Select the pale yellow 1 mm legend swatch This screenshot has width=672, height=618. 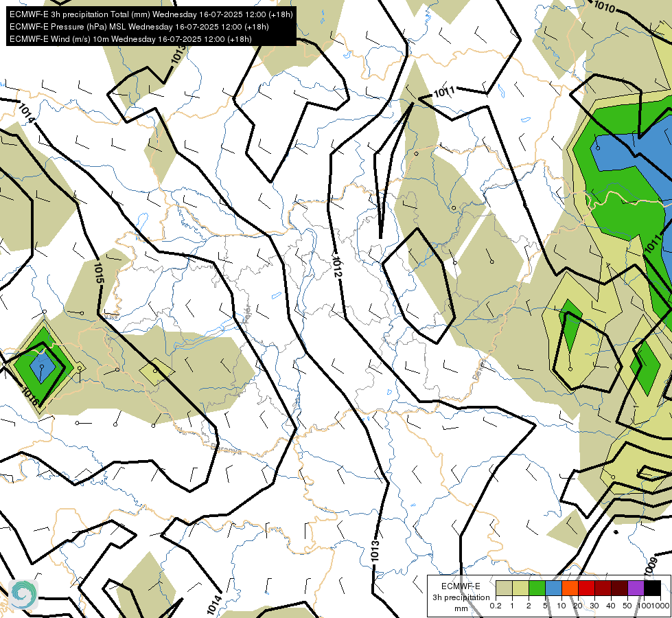click(x=520, y=588)
